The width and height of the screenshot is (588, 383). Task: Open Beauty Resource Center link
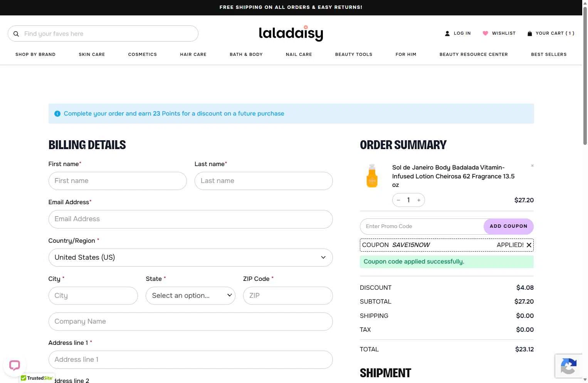(x=474, y=54)
